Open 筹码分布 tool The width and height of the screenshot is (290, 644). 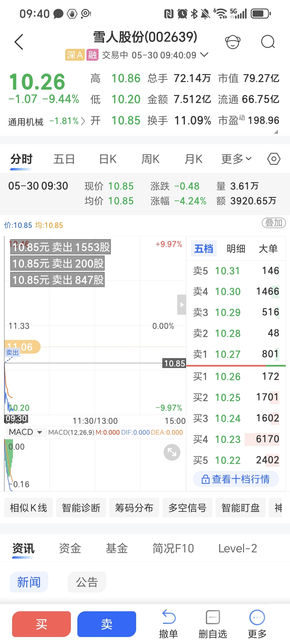tap(134, 508)
